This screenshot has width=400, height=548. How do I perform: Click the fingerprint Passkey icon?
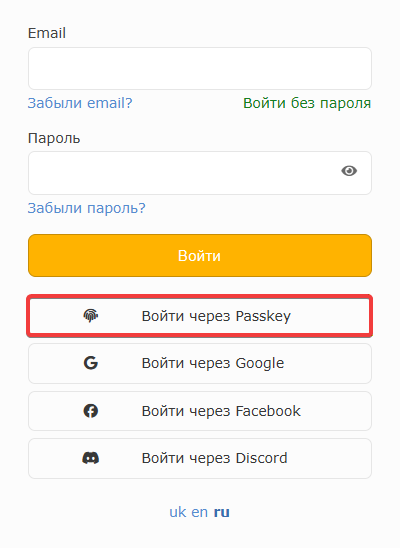(x=90, y=316)
